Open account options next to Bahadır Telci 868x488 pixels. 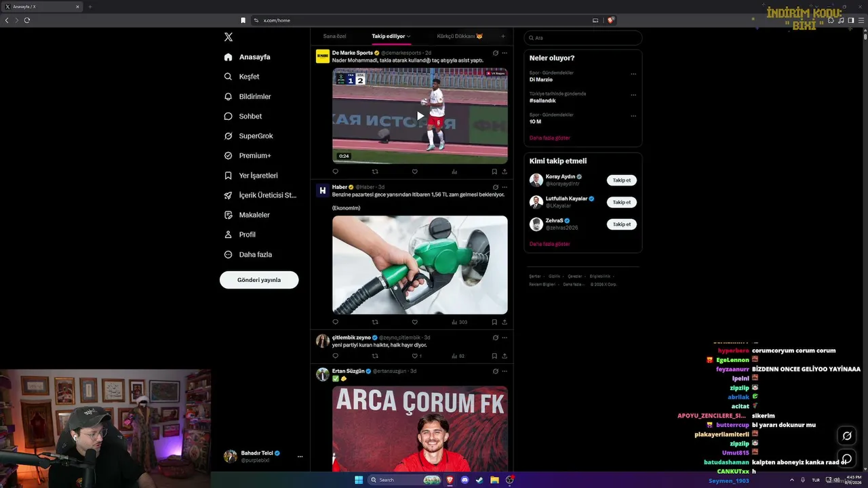[300, 456]
